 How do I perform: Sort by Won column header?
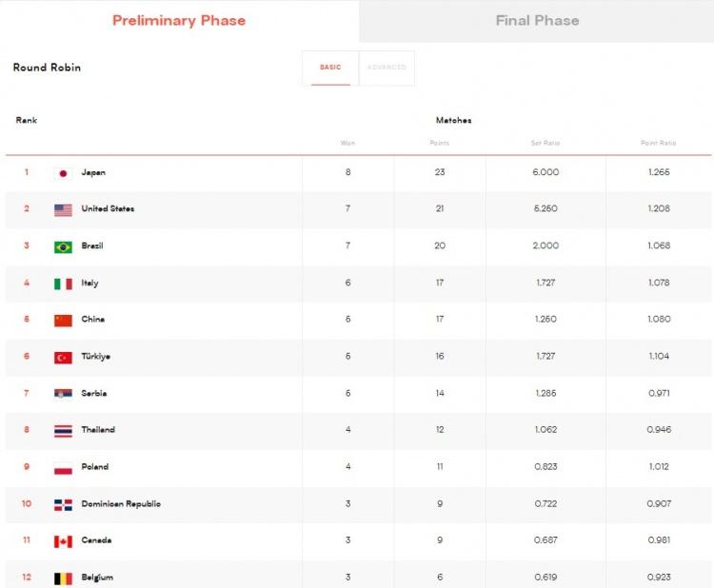(347, 143)
